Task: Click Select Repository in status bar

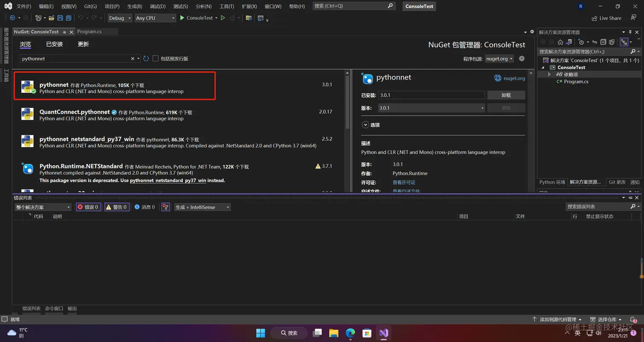Action: 607,319
